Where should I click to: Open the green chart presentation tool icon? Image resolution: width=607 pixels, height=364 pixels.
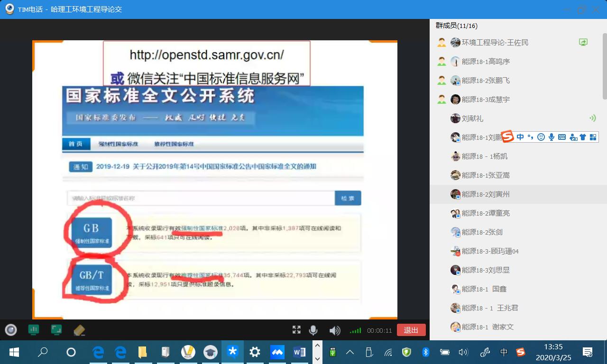[34, 329]
